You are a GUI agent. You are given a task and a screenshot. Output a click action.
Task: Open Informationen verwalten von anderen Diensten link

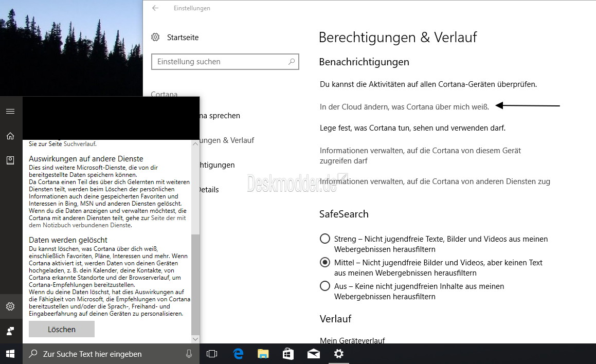click(x=435, y=181)
